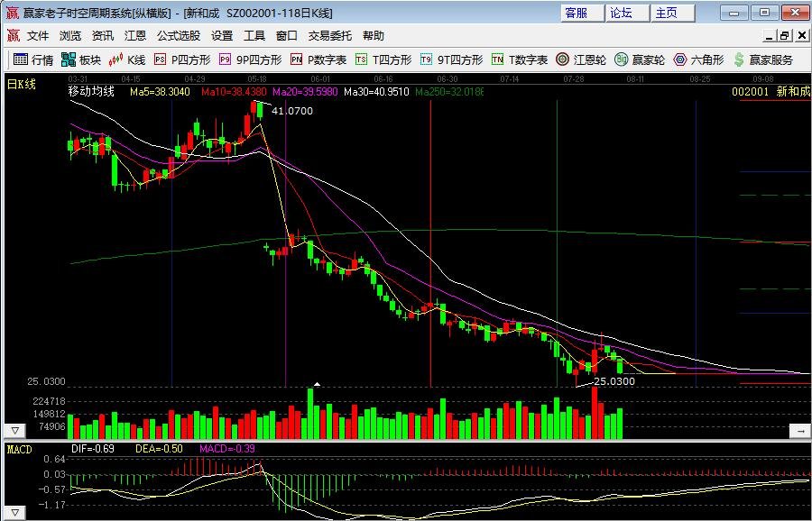Click the 06-30 date on timeline
Image resolution: width=812 pixels, height=521 pixels.
point(448,79)
